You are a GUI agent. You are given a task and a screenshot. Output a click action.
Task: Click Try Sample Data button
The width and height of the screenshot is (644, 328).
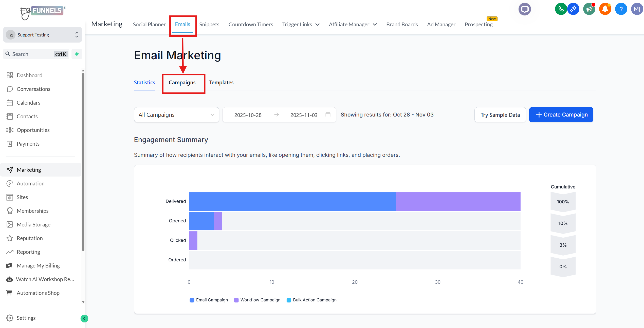(x=500, y=115)
